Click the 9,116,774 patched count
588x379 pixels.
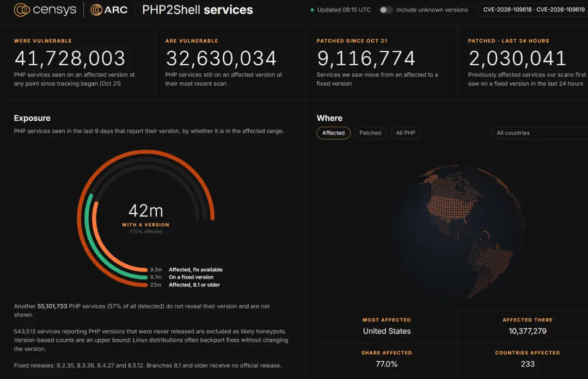(366, 58)
